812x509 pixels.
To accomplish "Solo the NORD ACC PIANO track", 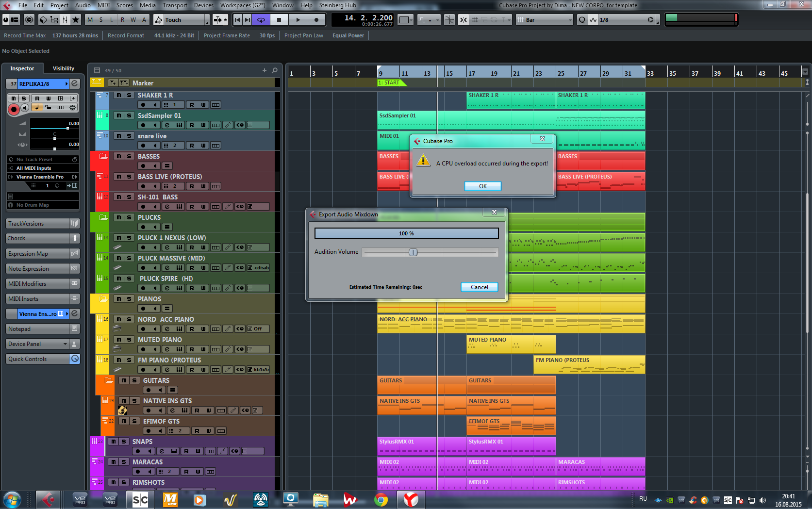I will point(129,319).
